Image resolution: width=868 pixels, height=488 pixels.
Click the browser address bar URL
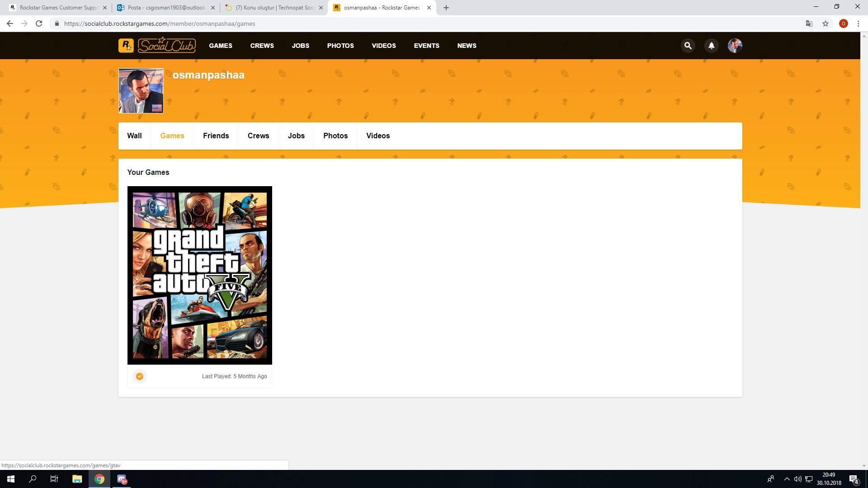click(x=160, y=23)
